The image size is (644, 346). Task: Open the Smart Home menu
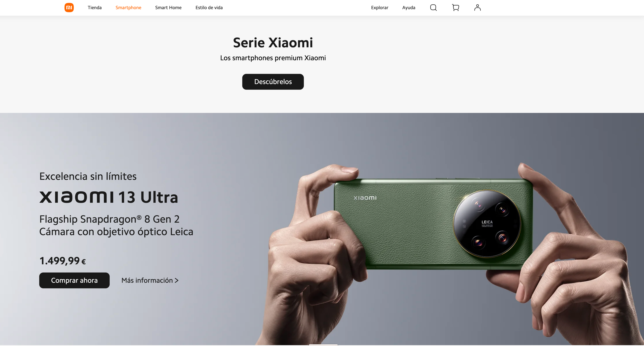coord(168,7)
